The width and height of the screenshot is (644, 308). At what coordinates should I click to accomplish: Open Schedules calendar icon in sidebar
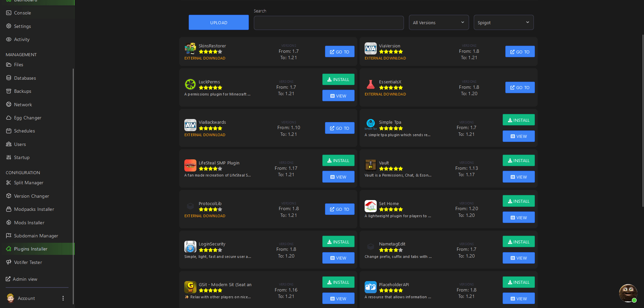(9, 131)
